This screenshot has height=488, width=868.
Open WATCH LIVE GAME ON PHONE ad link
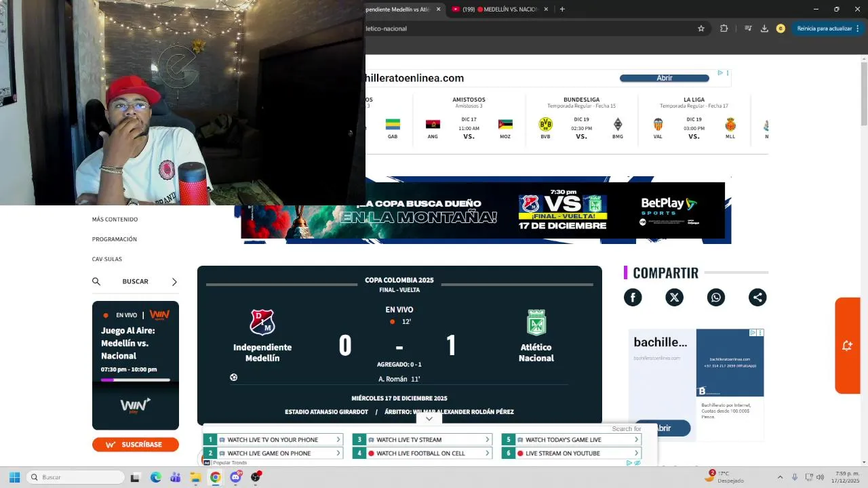coord(273,453)
